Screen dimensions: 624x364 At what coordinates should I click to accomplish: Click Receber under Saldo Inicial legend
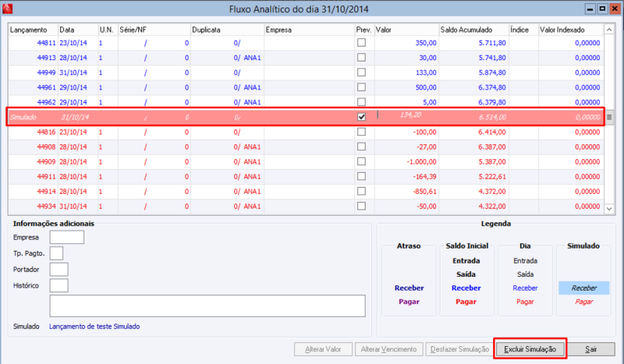[x=466, y=288]
